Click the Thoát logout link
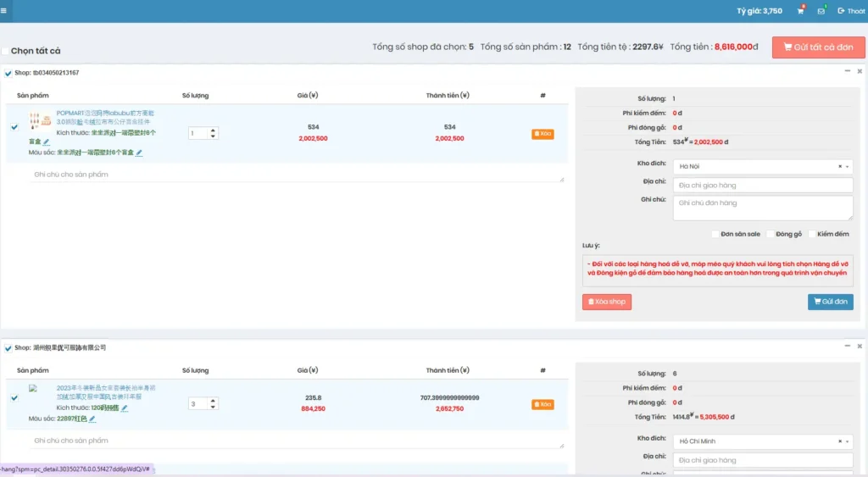The image size is (868, 477). 851,10
